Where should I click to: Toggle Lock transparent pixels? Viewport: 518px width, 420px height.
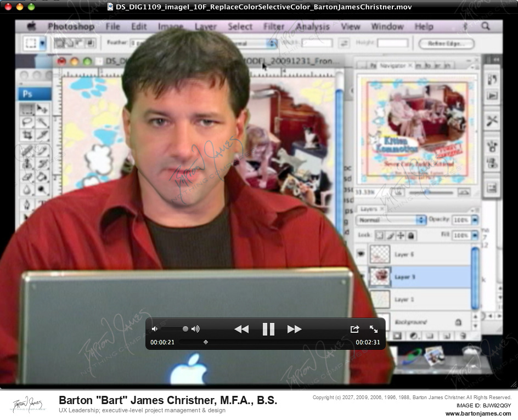point(380,235)
